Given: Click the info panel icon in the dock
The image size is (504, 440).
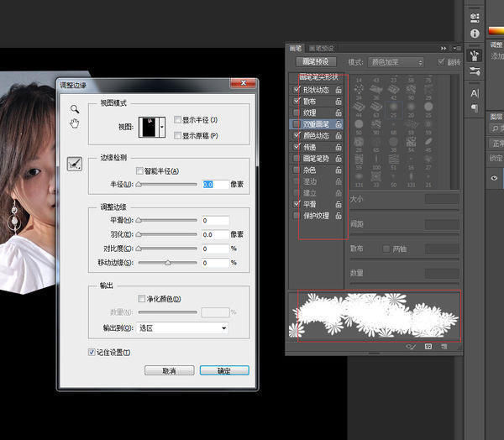Looking at the screenshot, I should tap(475, 33).
